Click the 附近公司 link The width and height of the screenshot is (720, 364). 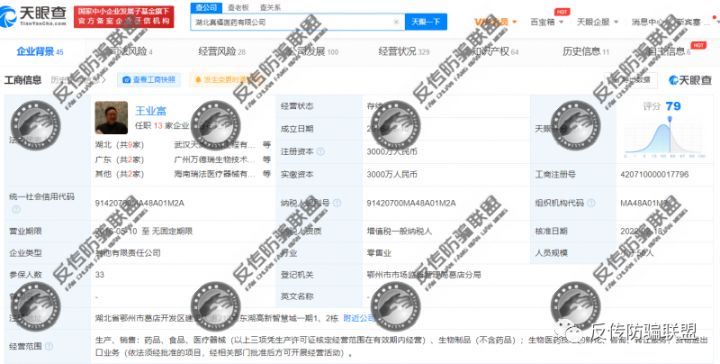(359, 318)
